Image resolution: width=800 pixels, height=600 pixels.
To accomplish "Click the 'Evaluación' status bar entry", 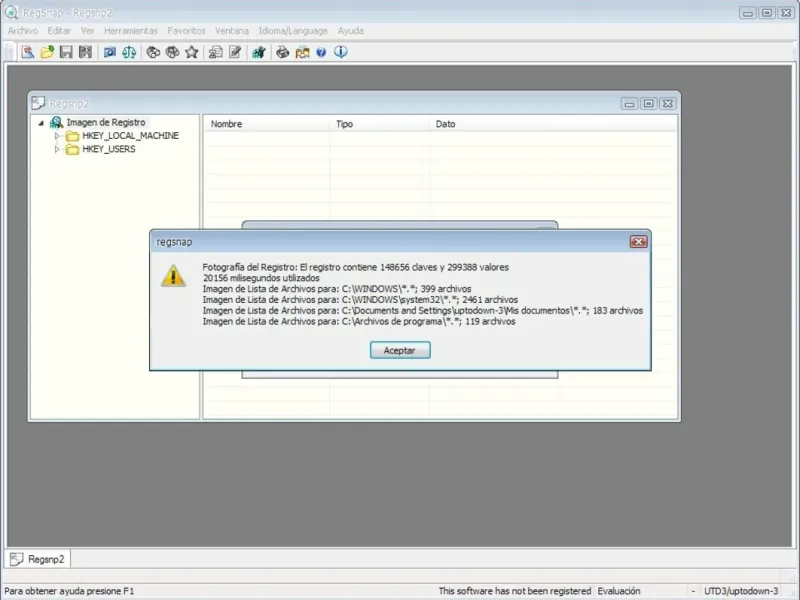I will (619, 591).
